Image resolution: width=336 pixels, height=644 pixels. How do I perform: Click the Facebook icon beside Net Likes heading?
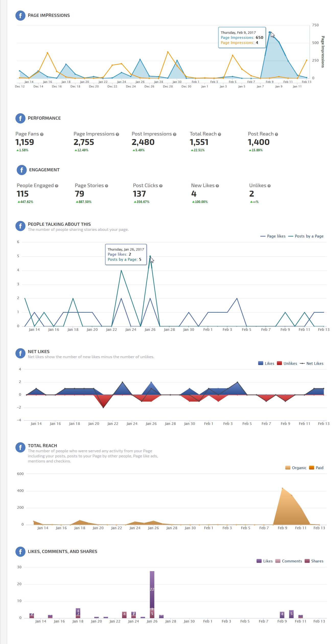[20, 354]
